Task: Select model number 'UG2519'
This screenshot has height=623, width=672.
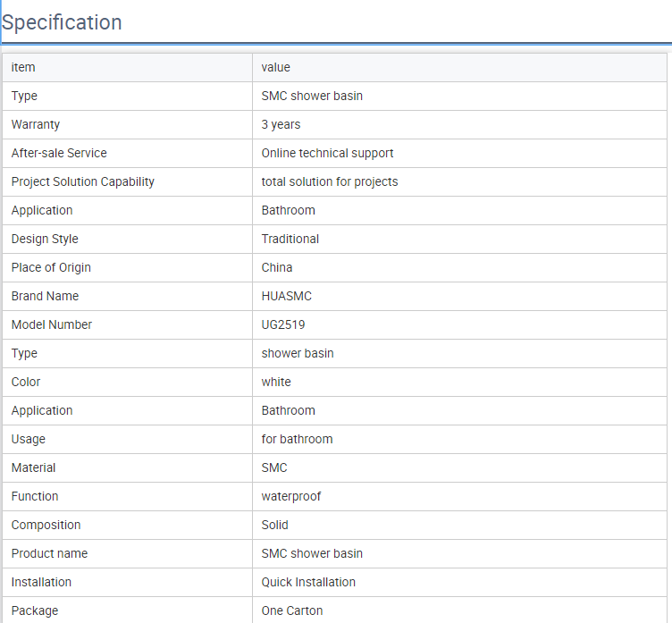Action: 283,324
